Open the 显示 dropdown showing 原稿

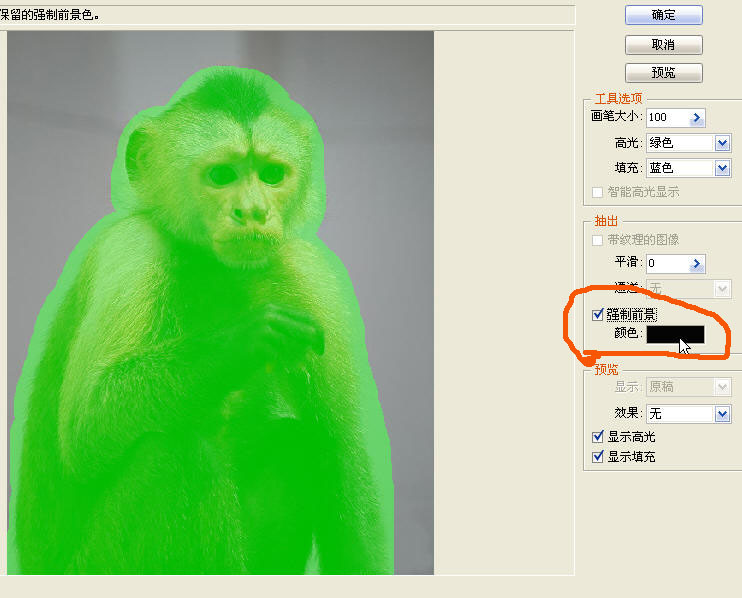(689, 387)
